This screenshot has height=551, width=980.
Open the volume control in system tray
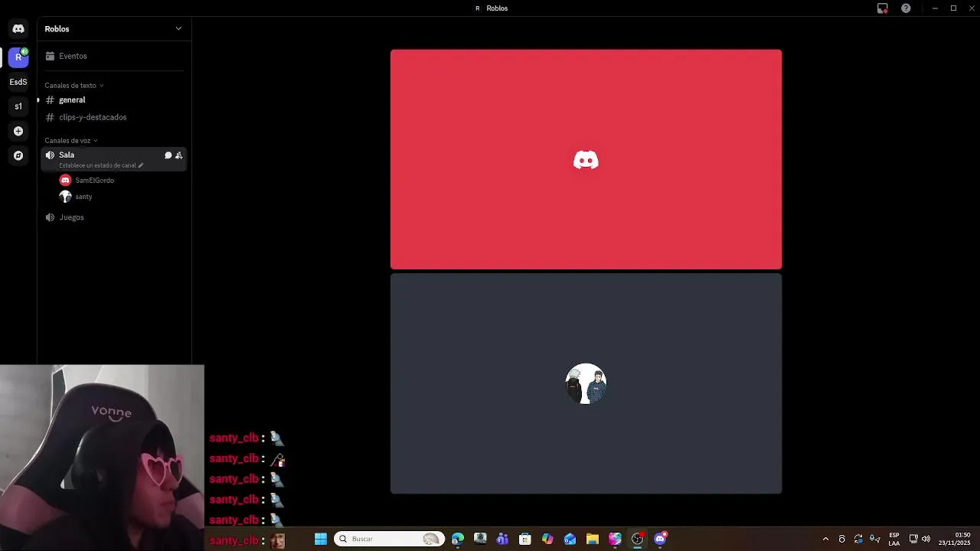tap(926, 539)
